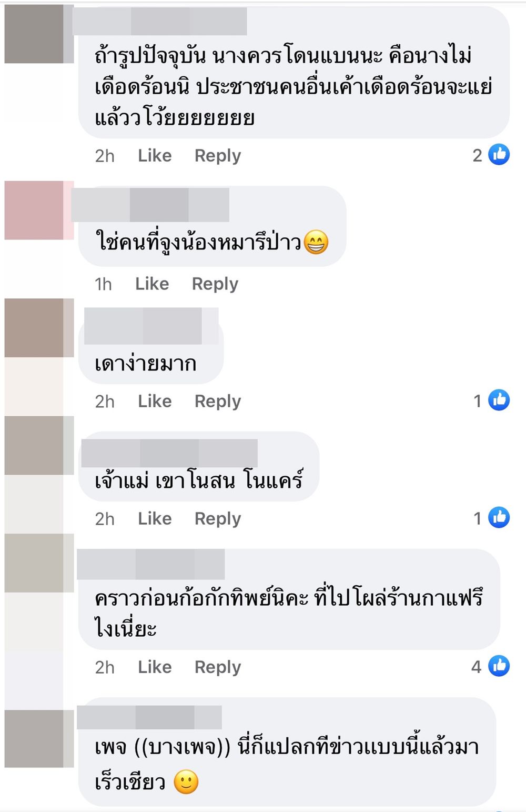Screen dimensions: 526x812
Task: Click the grinning emoji in the 1h comment
Action: (x=316, y=242)
